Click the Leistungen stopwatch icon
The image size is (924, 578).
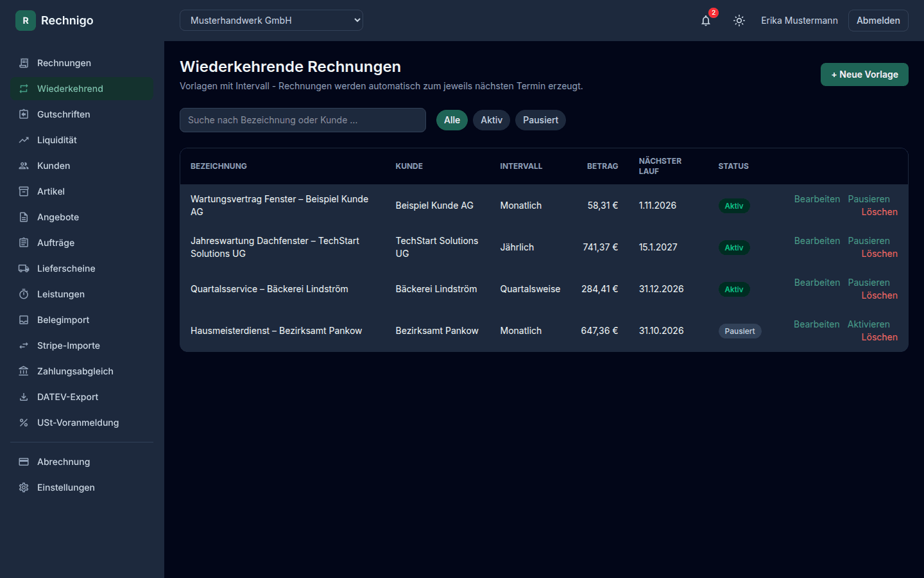click(24, 294)
